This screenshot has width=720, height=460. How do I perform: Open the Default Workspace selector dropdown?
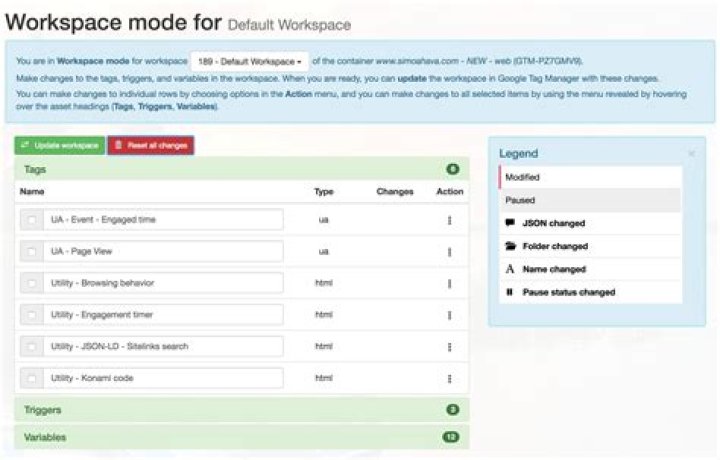coord(249,62)
